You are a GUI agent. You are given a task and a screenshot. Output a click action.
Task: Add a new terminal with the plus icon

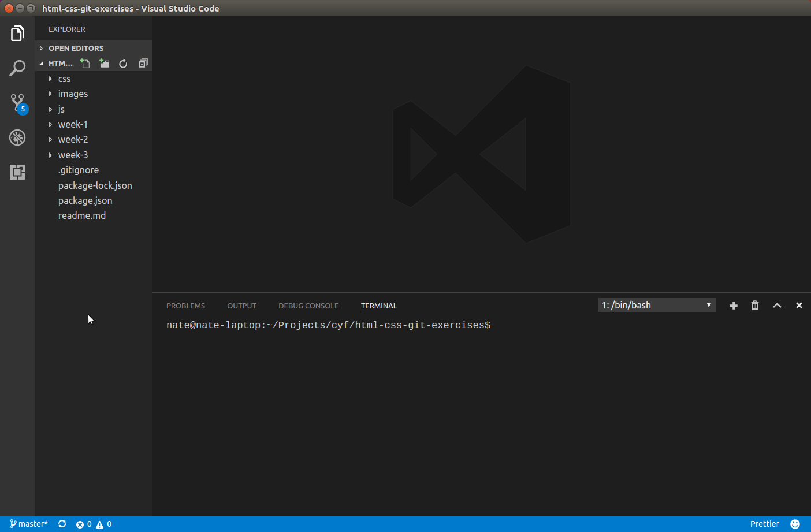click(733, 305)
